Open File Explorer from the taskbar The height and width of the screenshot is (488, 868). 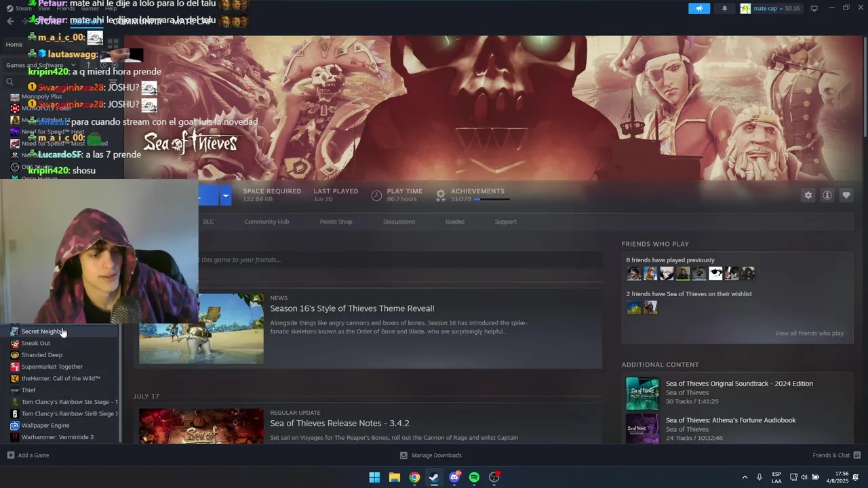click(x=394, y=477)
